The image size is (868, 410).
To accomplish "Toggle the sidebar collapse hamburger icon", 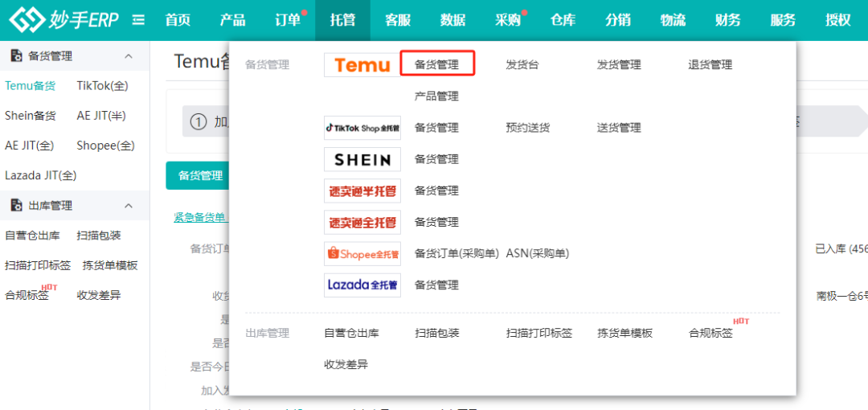I will [138, 21].
